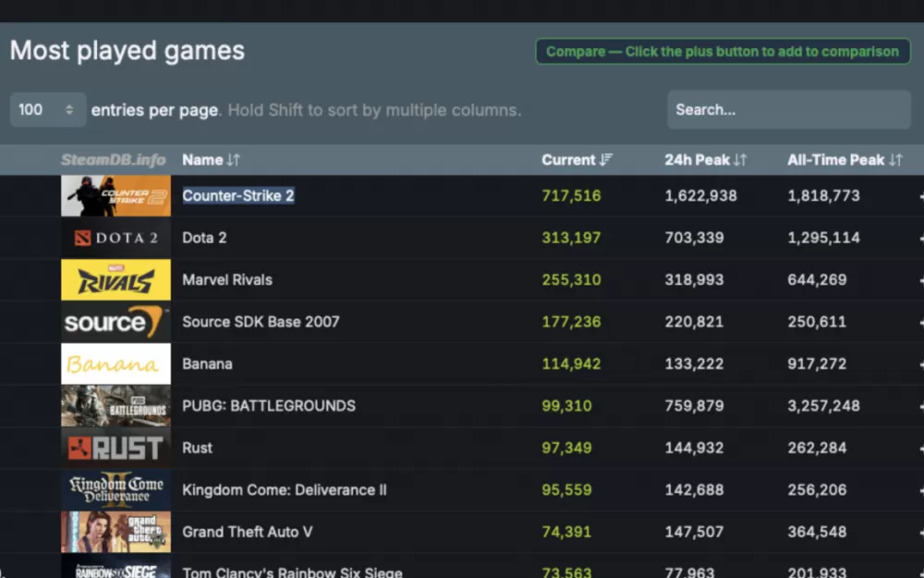Image resolution: width=924 pixels, height=578 pixels.
Task: Select Marvel Rivals current value 255,310
Action: 572,279
